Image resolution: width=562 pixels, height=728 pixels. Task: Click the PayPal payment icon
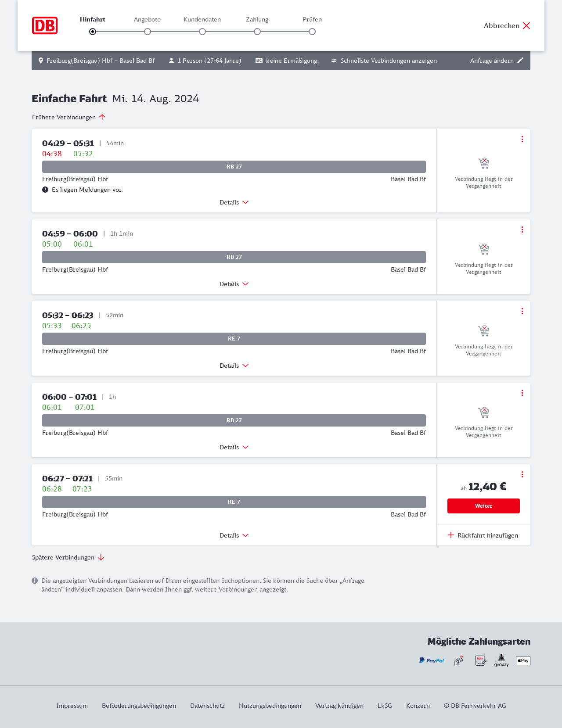pos(432,660)
